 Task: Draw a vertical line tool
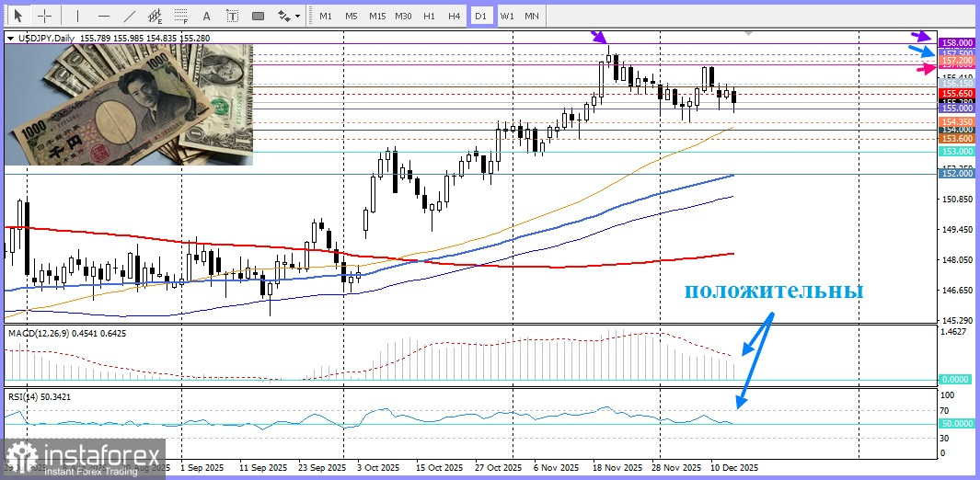77,16
